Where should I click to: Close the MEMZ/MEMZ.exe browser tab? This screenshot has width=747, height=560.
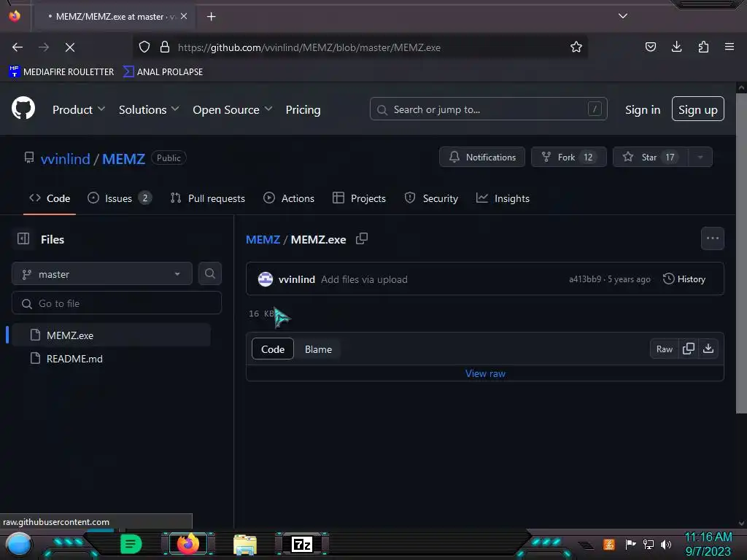coord(184,16)
